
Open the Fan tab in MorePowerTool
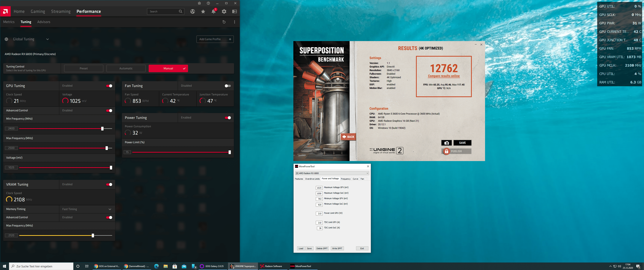click(362, 179)
